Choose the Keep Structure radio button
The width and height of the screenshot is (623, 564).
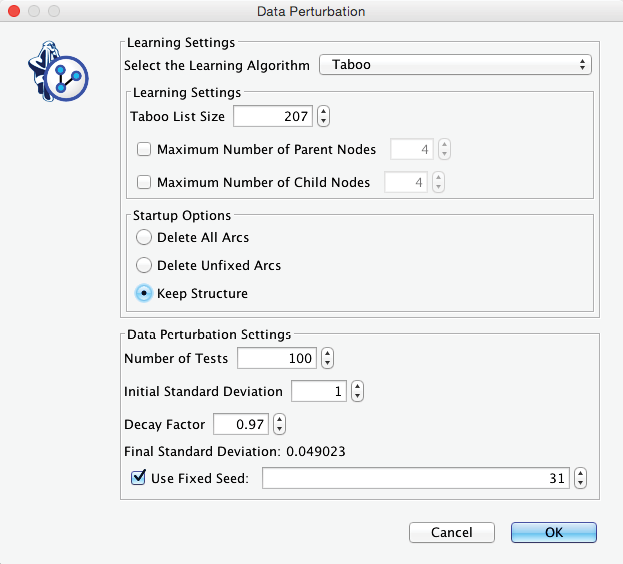[x=144, y=294]
